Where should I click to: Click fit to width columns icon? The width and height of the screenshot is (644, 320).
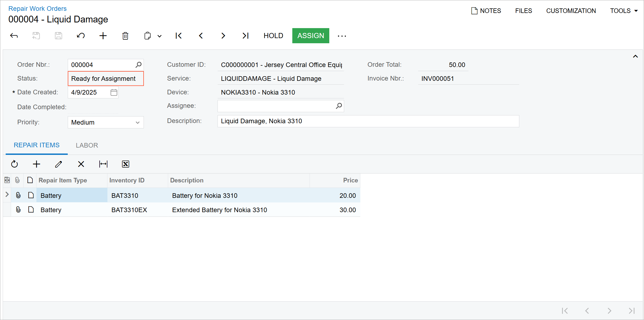coord(103,164)
